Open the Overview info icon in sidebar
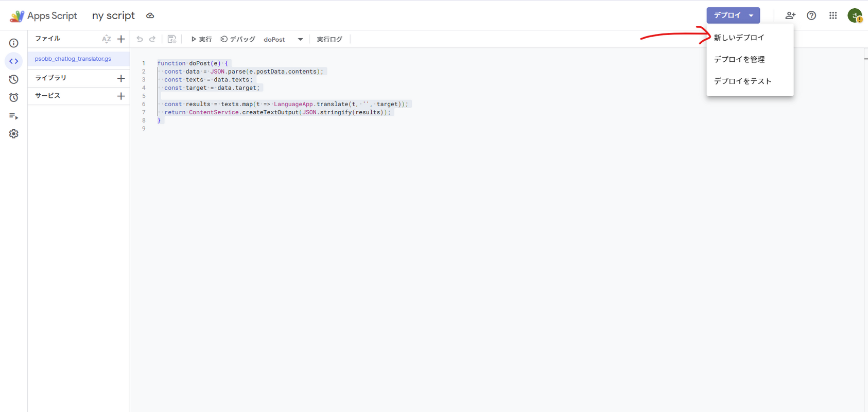Image resolution: width=868 pixels, height=412 pixels. click(x=14, y=43)
